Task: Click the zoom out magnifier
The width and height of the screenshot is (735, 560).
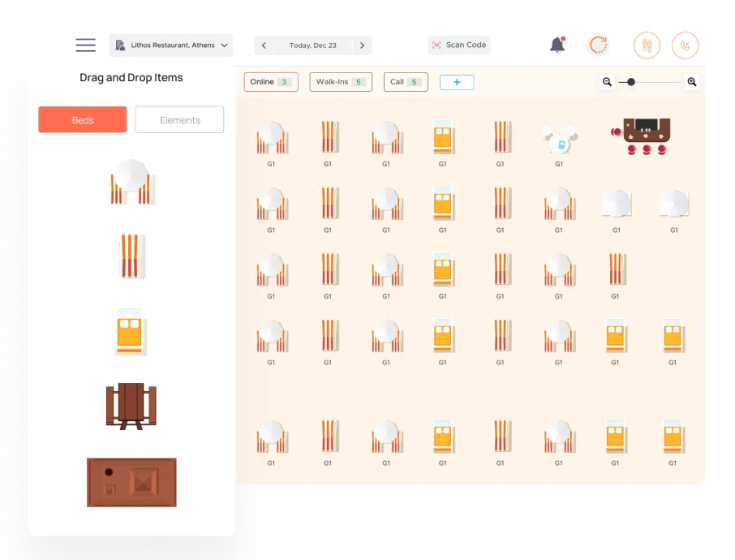Action: pos(607,82)
